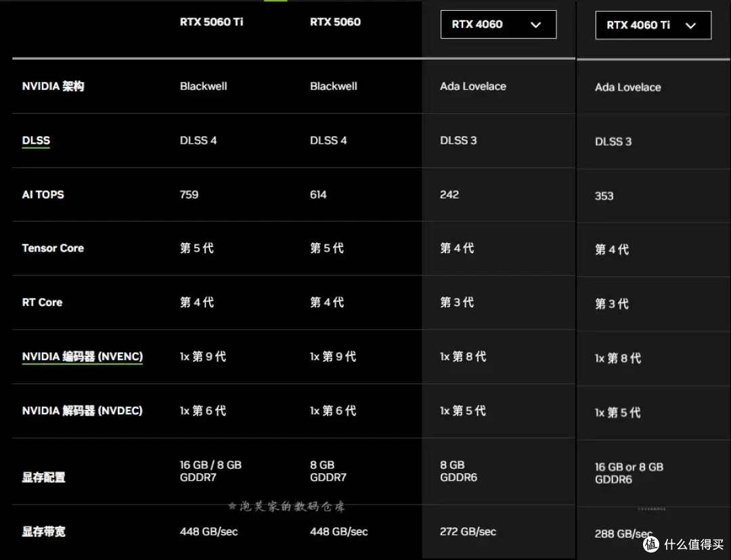The height and width of the screenshot is (560, 731).
Task: Click the 16 GB or 8 GB GDDR6 cell
Action: pos(629,473)
